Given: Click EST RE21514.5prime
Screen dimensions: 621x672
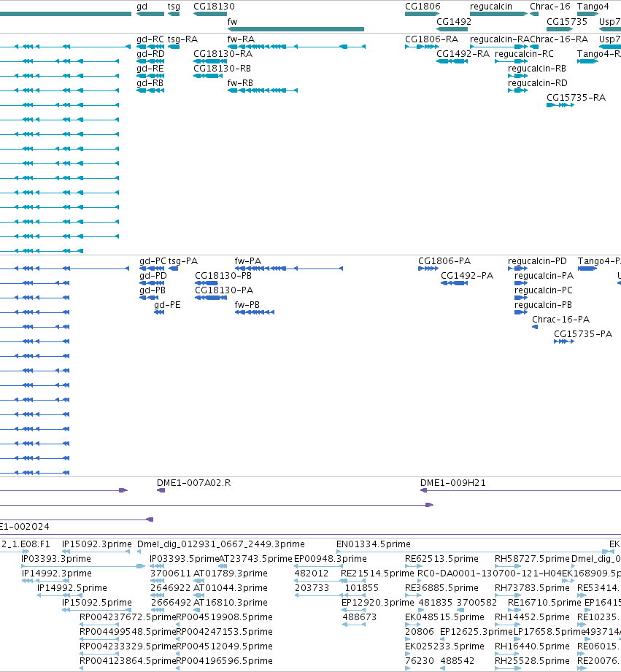Looking at the screenshot, I should [x=353, y=581].
